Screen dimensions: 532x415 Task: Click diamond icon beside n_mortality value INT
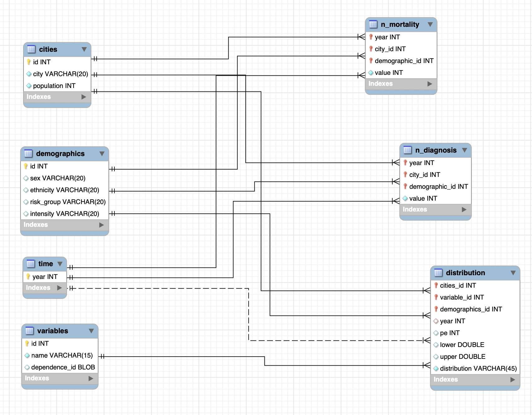pos(371,73)
